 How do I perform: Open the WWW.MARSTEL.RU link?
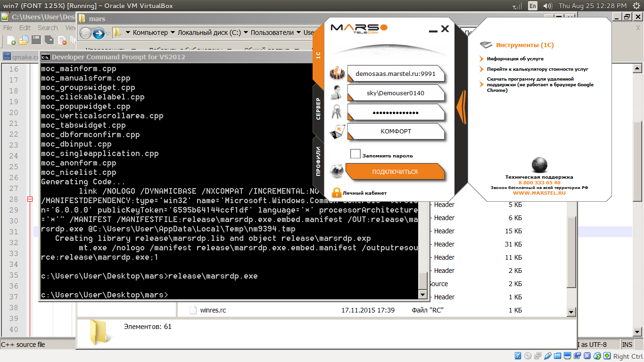pyautogui.click(x=539, y=193)
